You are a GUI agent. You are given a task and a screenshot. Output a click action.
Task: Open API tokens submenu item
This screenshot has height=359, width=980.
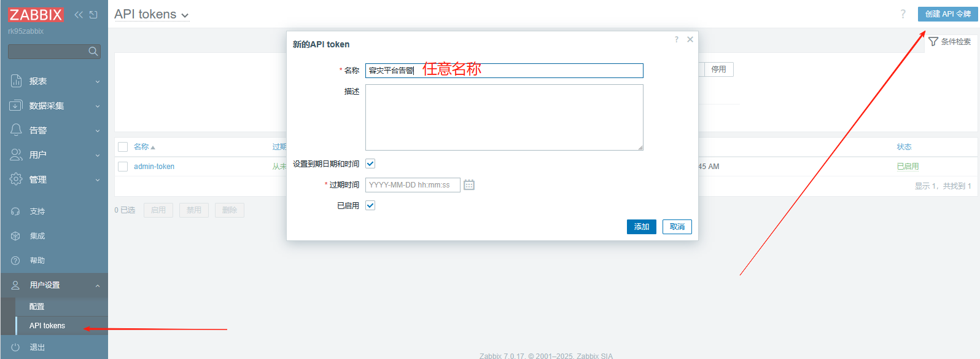(47, 326)
